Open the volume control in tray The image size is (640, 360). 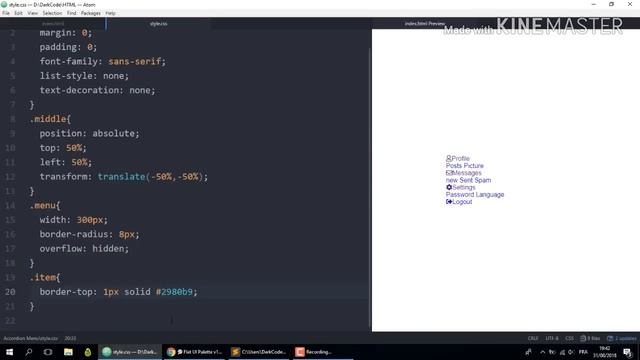tap(571, 352)
